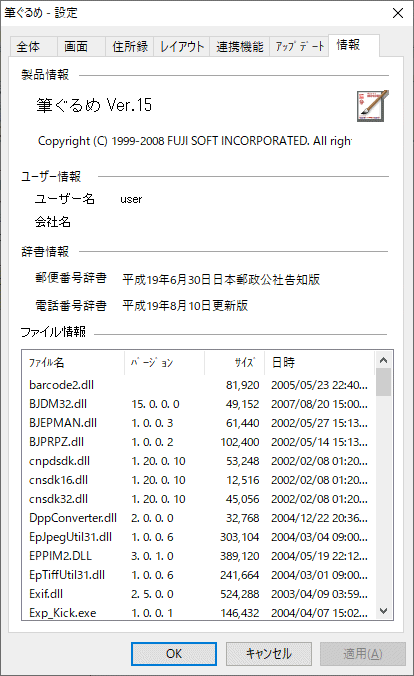Open the レイアウト tab
The height and width of the screenshot is (676, 414).
pyautogui.click(x=182, y=46)
